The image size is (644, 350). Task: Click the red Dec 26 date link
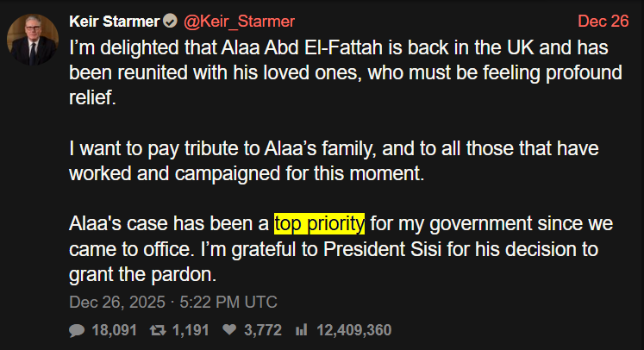(x=603, y=21)
